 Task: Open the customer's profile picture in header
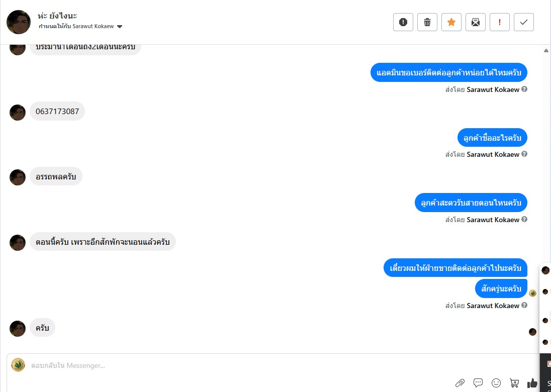coord(19,22)
